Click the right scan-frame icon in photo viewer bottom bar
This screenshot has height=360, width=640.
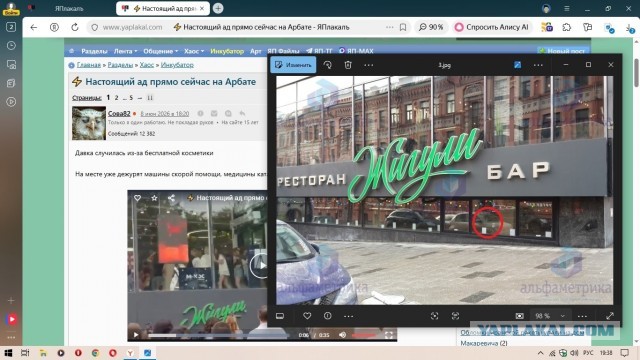[455, 316]
